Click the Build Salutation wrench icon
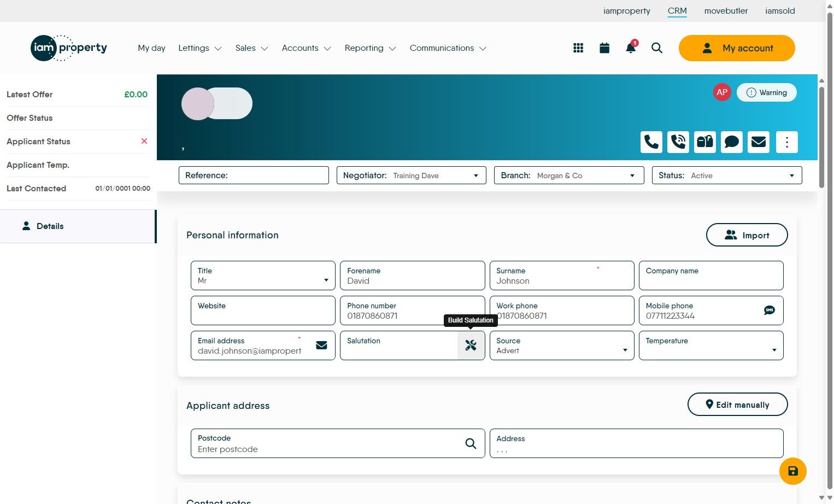Viewport: 834px width, 504px height. point(471,345)
